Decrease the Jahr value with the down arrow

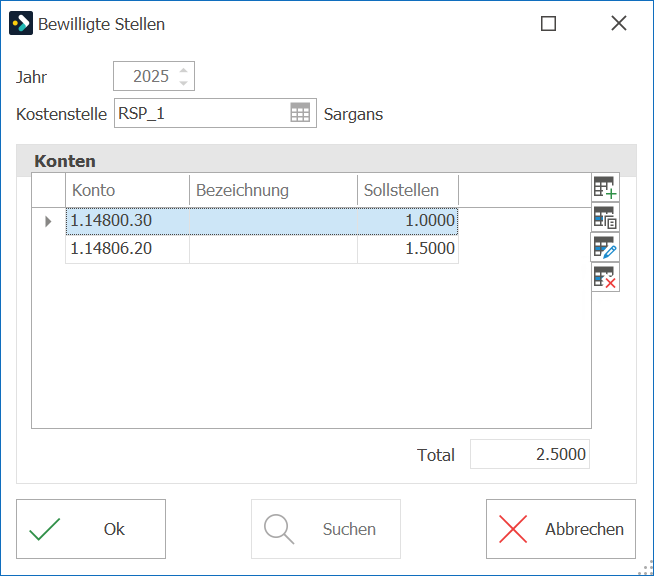click(184, 83)
